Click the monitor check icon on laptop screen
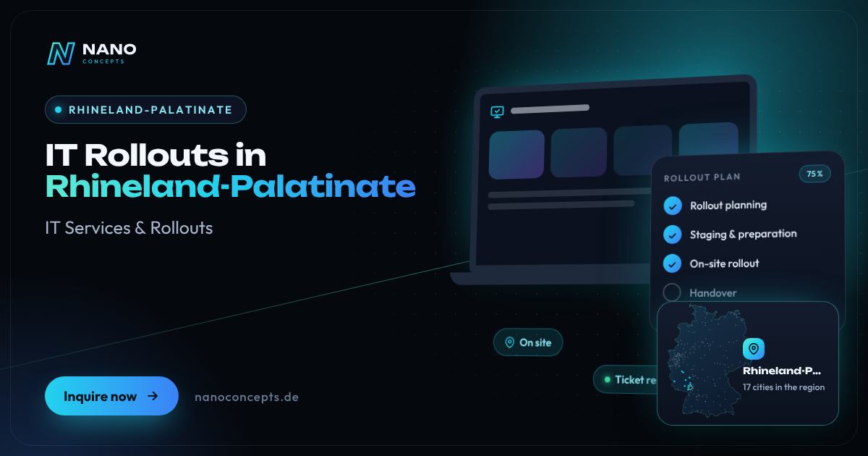868x456 pixels. (497, 112)
